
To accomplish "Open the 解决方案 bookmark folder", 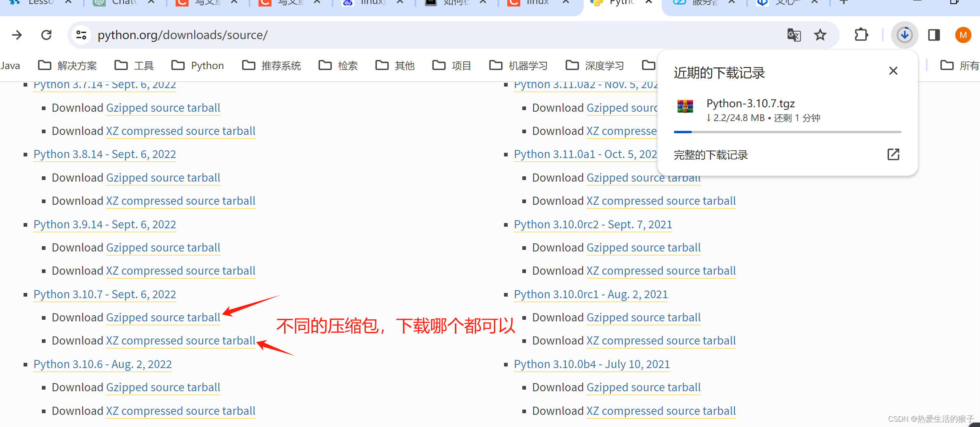I will 67,65.
